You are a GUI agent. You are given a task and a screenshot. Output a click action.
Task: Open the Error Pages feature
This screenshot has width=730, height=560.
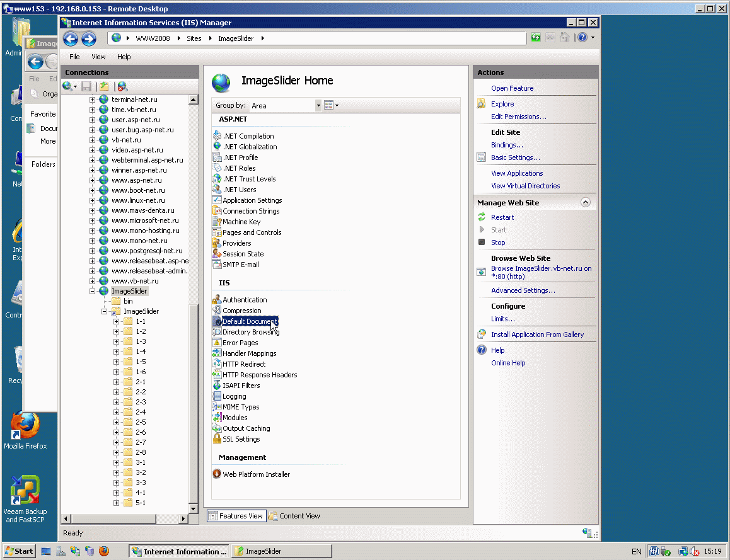point(236,342)
